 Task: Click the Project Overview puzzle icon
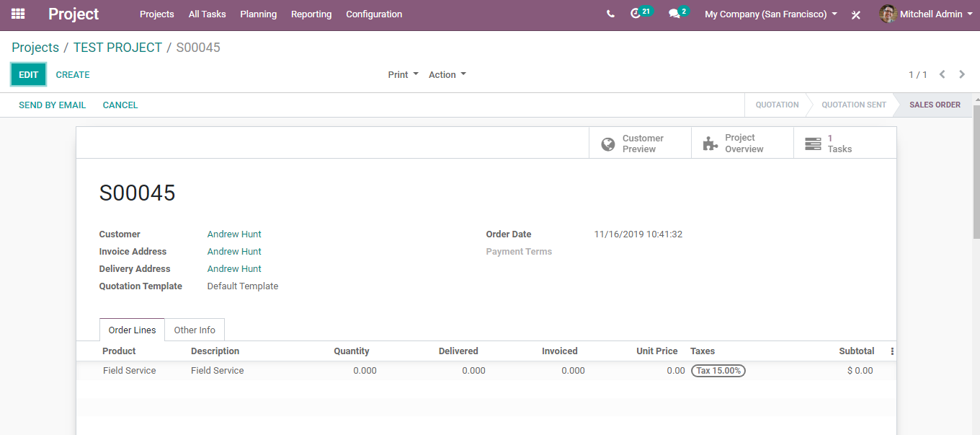tap(710, 144)
